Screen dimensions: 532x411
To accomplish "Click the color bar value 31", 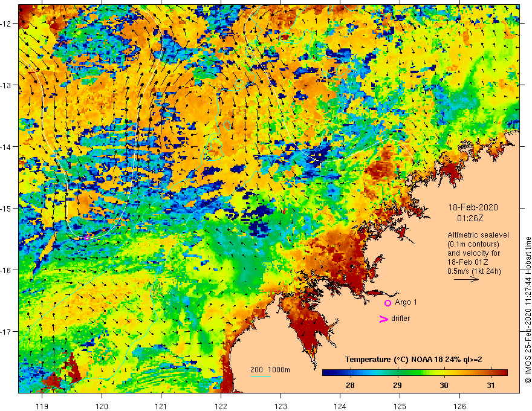I will pyautogui.click(x=491, y=385).
